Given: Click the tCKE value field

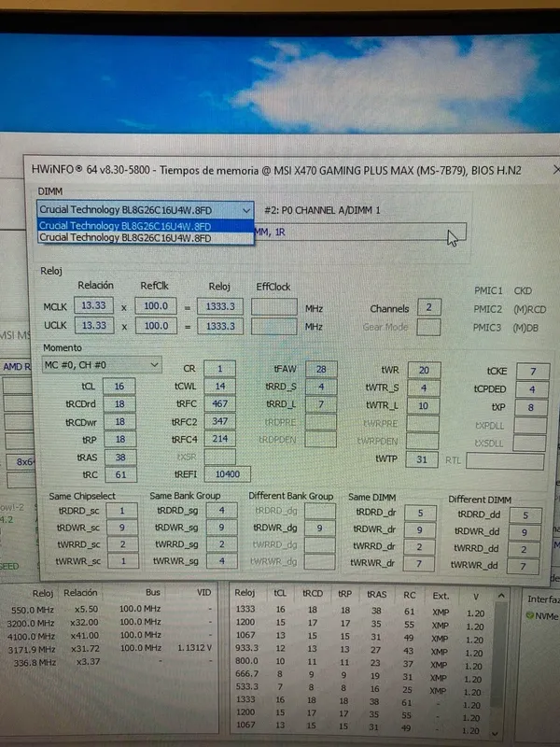Looking at the screenshot, I should pos(533,371).
